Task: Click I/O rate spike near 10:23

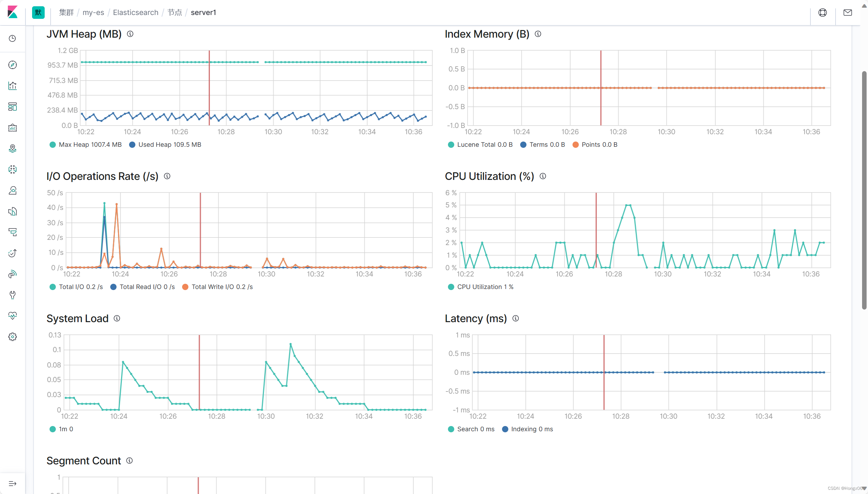Action: point(104,203)
